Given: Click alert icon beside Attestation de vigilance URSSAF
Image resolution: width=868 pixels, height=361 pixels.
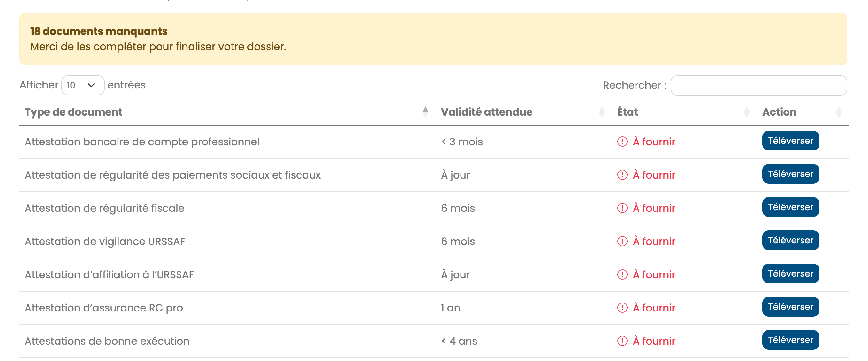Looking at the screenshot, I should point(622,241).
